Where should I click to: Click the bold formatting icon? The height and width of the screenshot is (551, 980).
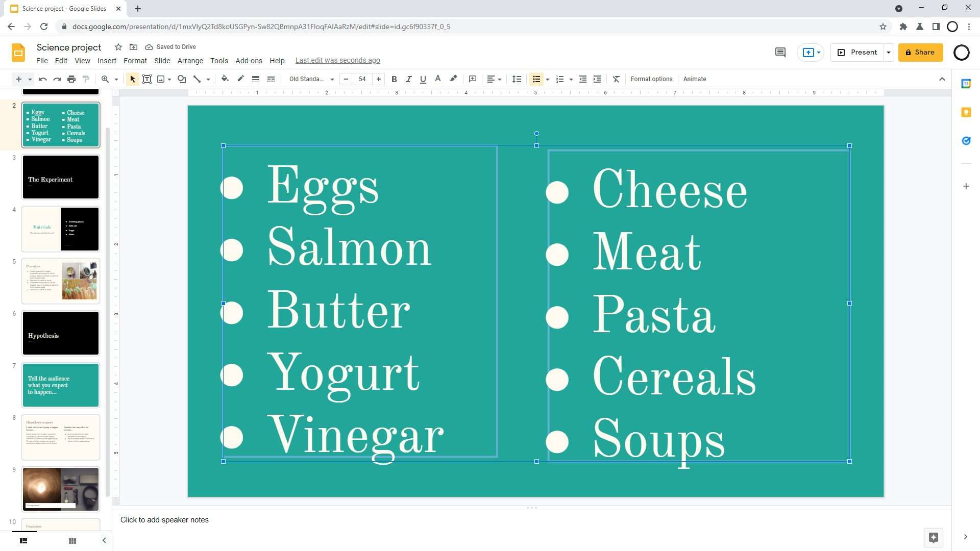[395, 79]
